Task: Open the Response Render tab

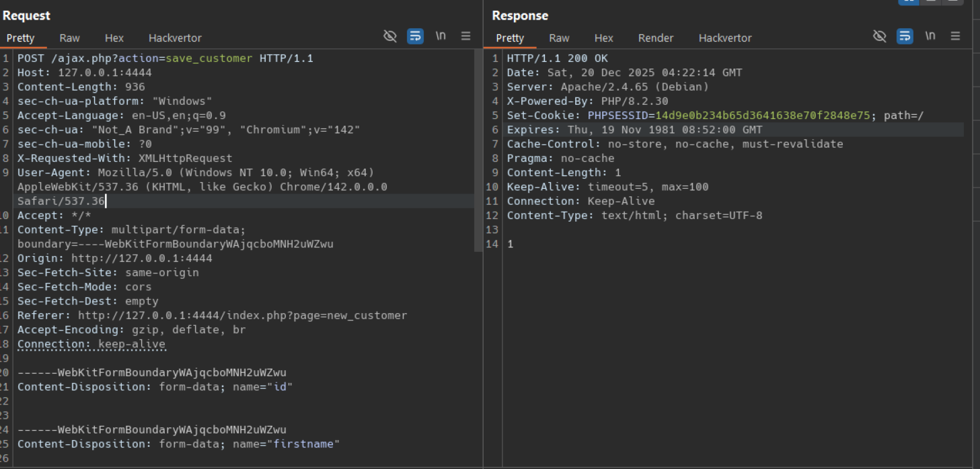Action: [655, 38]
